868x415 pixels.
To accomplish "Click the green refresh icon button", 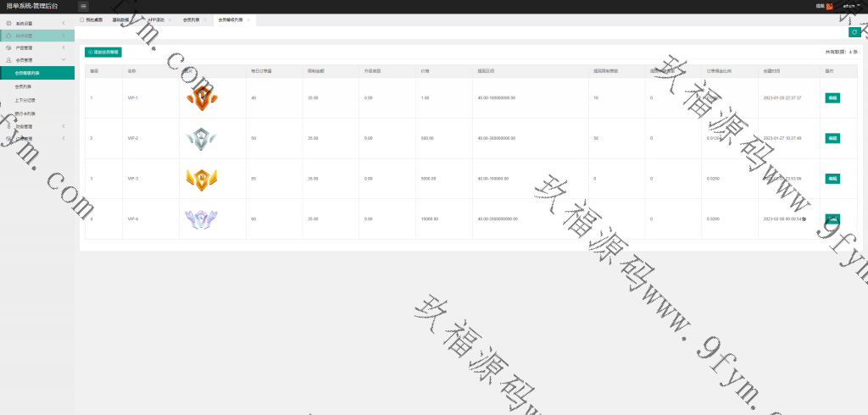I will [854, 32].
